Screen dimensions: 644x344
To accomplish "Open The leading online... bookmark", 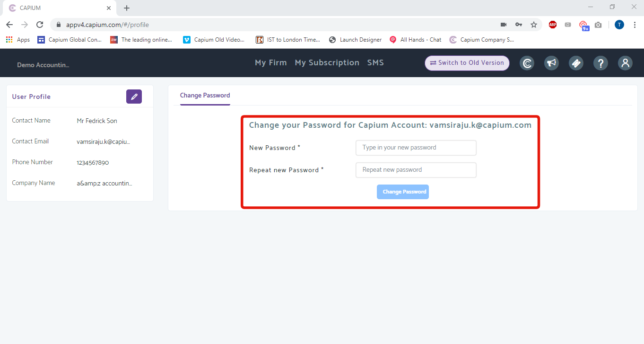I will tap(141, 40).
